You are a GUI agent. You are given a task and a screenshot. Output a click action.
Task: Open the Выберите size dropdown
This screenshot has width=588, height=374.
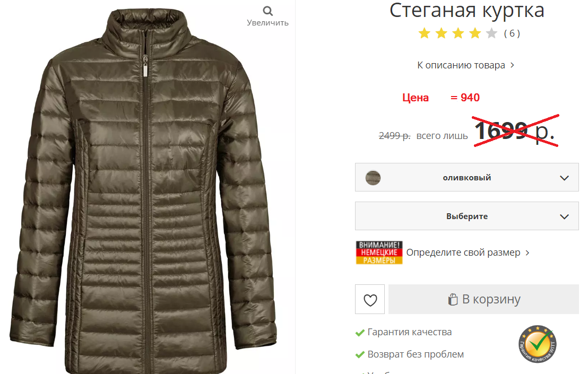[x=467, y=216]
